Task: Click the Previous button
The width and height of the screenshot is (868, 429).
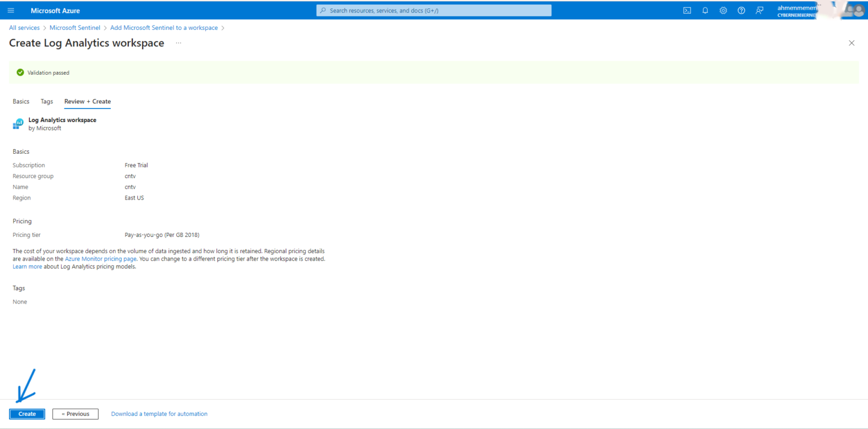Action: coord(75,414)
